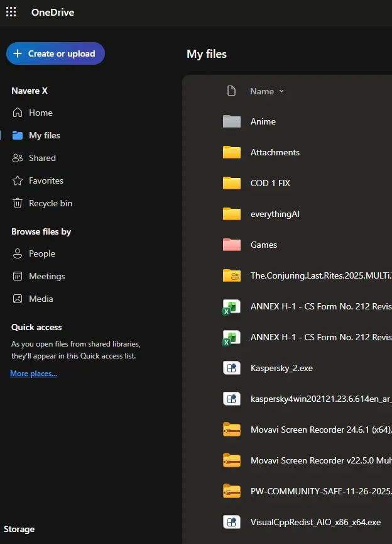Click the Movavi v22.5.0 archive icon

232,460
